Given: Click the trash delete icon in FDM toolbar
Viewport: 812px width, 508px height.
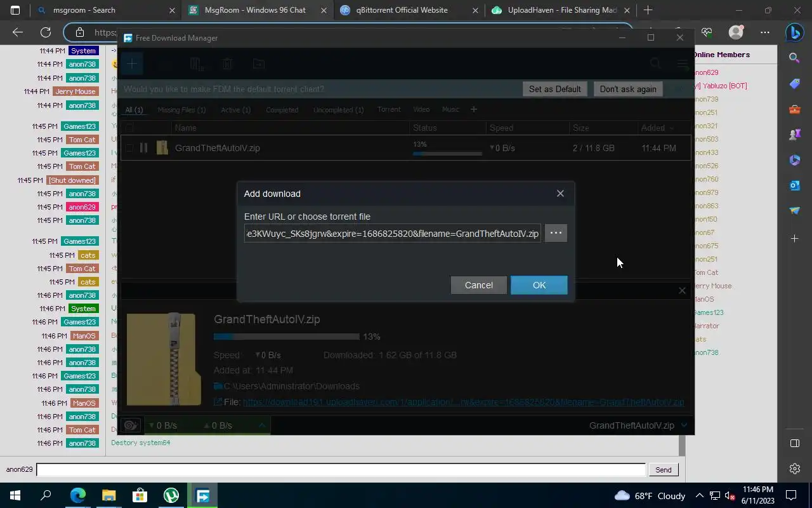Looking at the screenshot, I should [x=227, y=63].
